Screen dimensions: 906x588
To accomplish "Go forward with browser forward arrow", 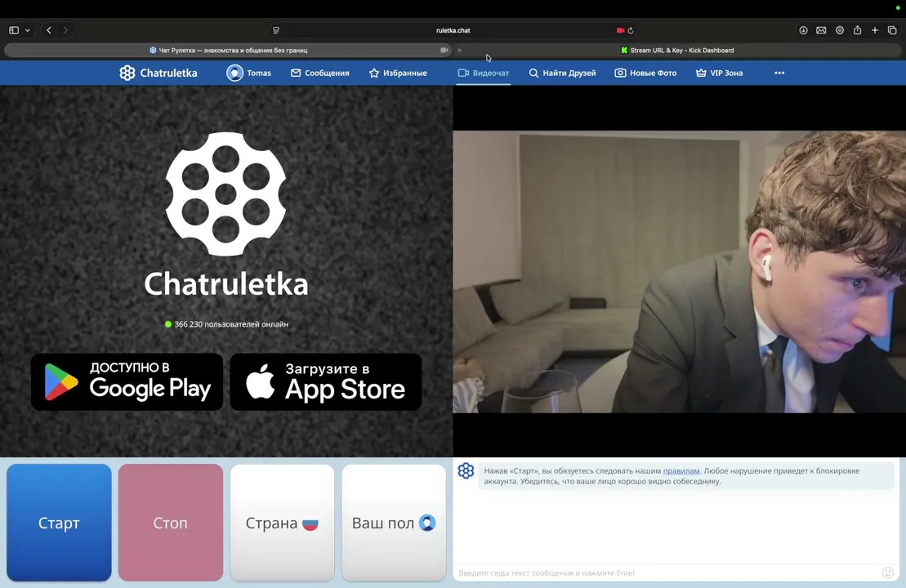I will tap(65, 30).
